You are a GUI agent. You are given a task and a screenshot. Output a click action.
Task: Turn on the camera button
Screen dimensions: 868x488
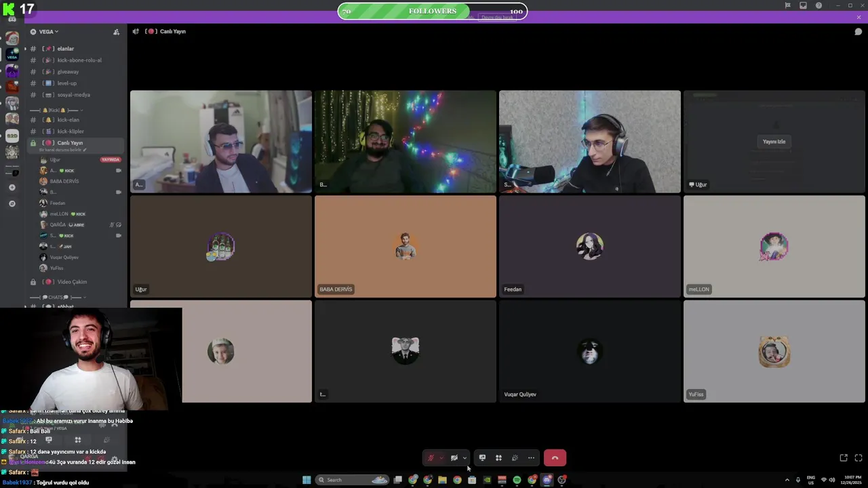point(454,458)
